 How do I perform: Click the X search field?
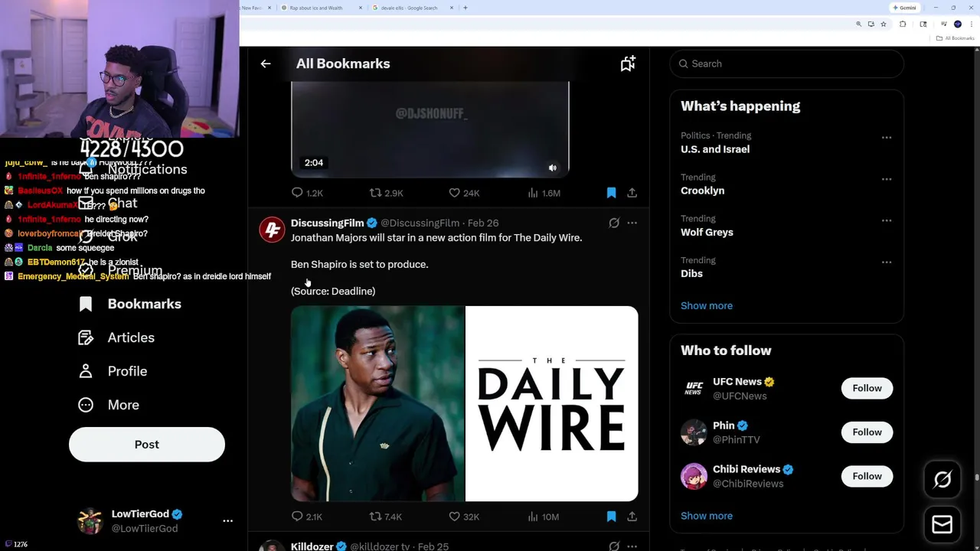coord(786,64)
